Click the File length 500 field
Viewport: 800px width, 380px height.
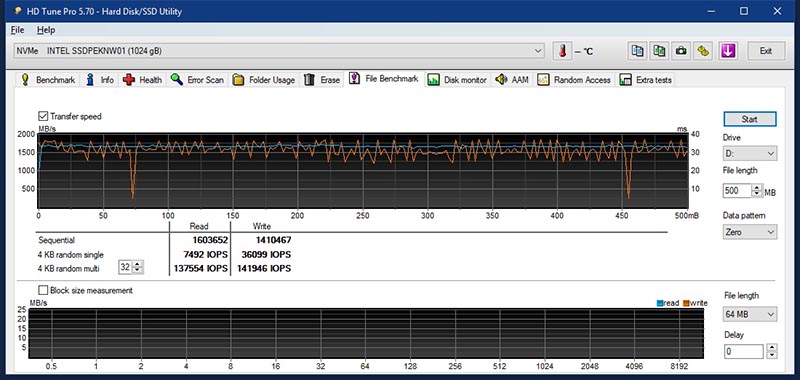point(737,191)
